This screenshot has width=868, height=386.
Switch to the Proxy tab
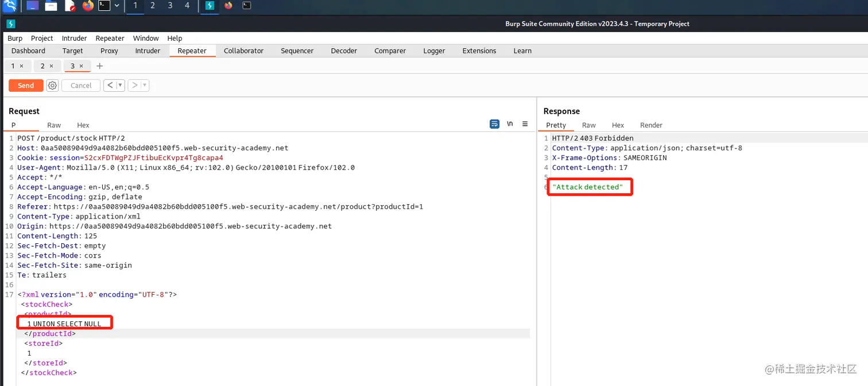(x=109, y=50)
